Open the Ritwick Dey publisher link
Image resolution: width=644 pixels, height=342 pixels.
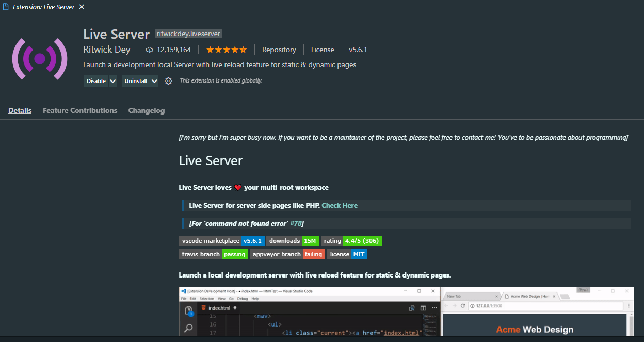(x=107, y=50)
